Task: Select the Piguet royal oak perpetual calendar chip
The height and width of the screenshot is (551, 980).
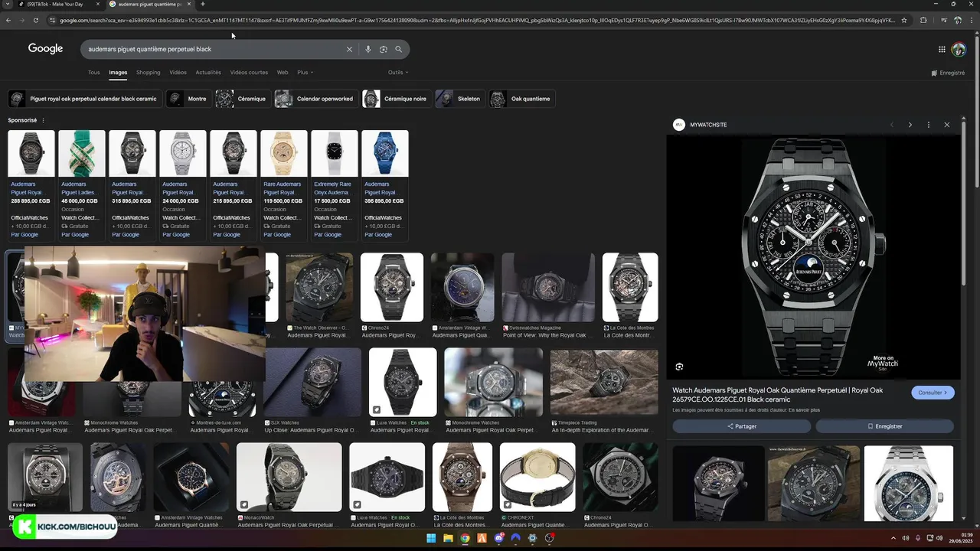Action: point(85,99)
